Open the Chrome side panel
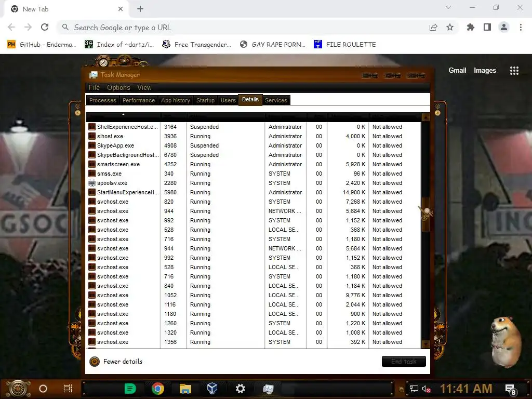 pos(487,27)
